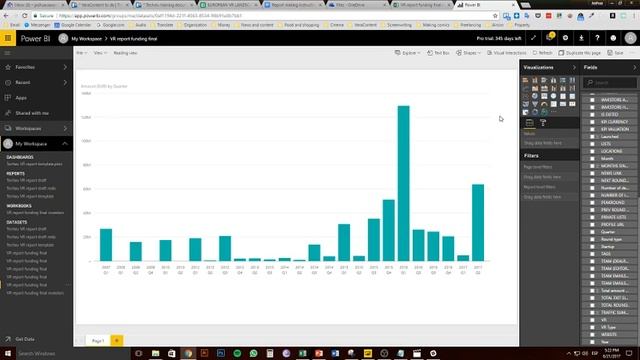The width and height of the screenshot is (640, 360).
Task: Open the File dropdown menu
Action: [81, 53]
